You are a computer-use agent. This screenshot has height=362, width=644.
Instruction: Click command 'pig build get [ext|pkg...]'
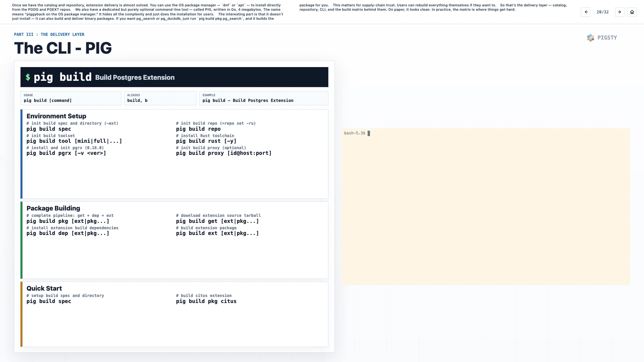(217, 221)
